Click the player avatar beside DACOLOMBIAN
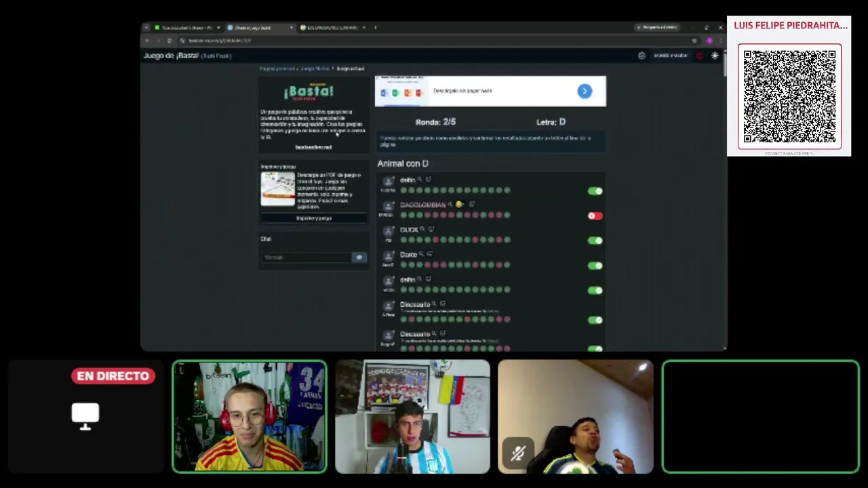Viewport: 868px width, 488px height. [x=389, y=206]
